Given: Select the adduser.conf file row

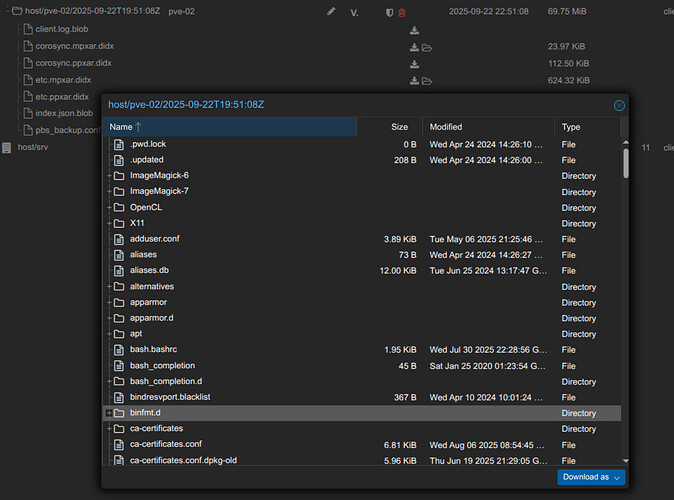Looking at the screenshot, I should 154,239.
